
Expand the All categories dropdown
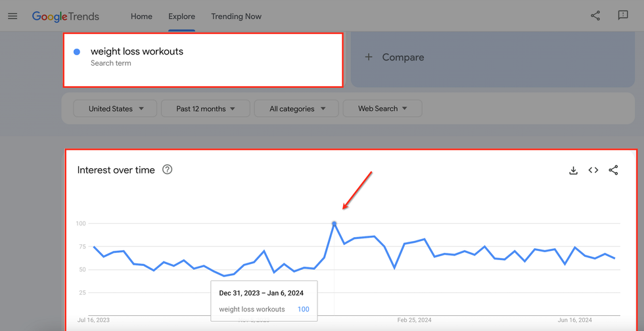click(x=296, y=109)
